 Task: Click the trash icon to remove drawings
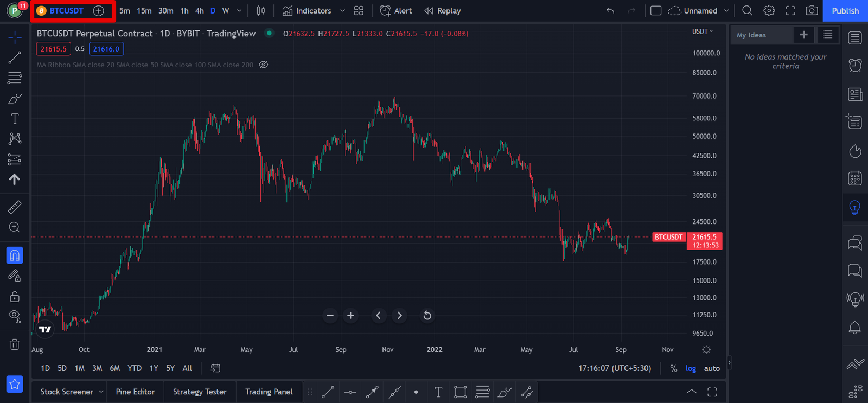click(15, 344)
